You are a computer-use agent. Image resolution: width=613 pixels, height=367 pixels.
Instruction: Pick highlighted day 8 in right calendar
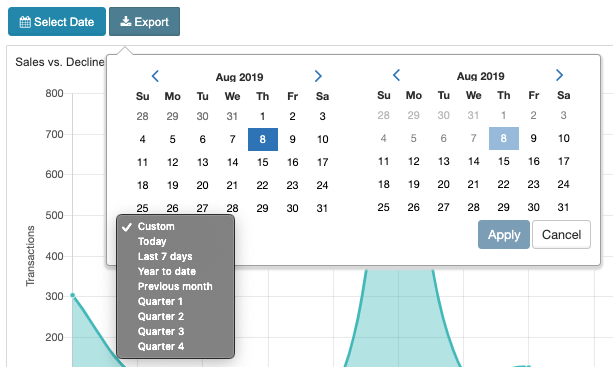pyautogui.click(x=504, y=138)
